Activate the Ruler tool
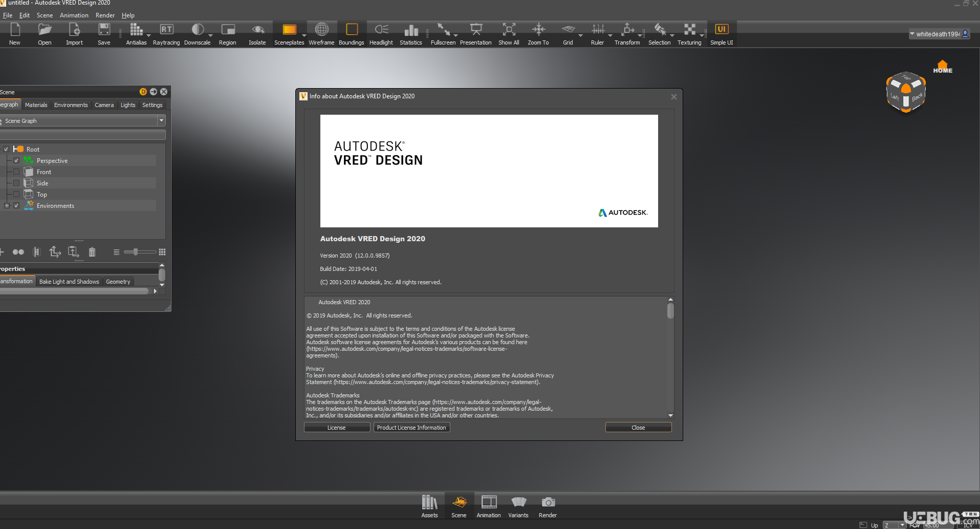Image resolution: width=980 pixels, height=529 pixels. tap(598, 34)
